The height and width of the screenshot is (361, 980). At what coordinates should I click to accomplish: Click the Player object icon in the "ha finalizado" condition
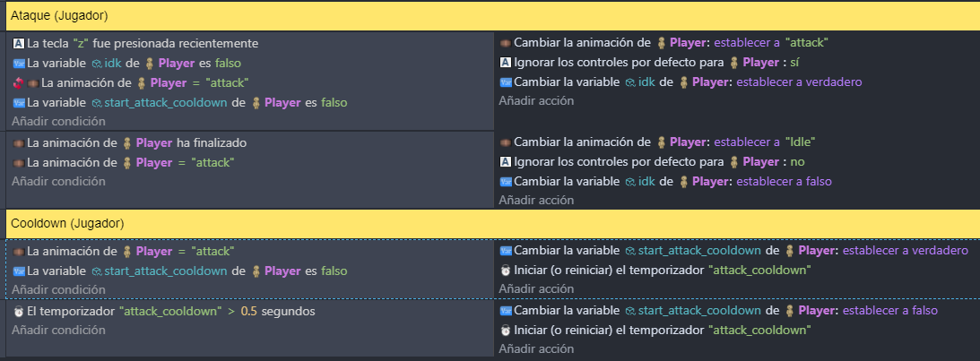pos(127,142)
